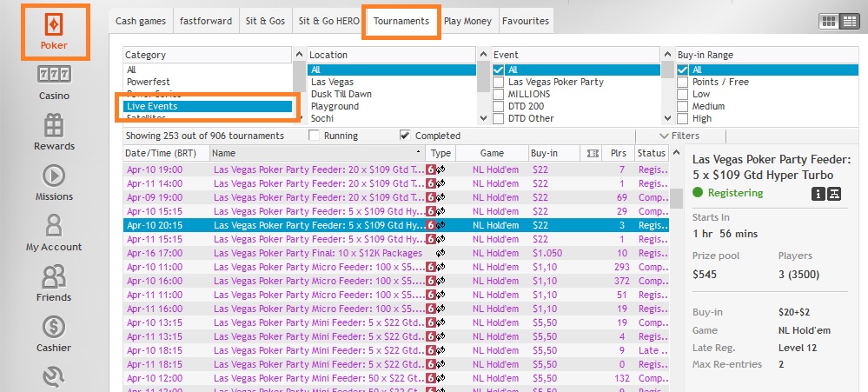The height and width of the screenshot is (392, 868).
Task: Switch lobby to detailed list view
Action: pos(849,22)
